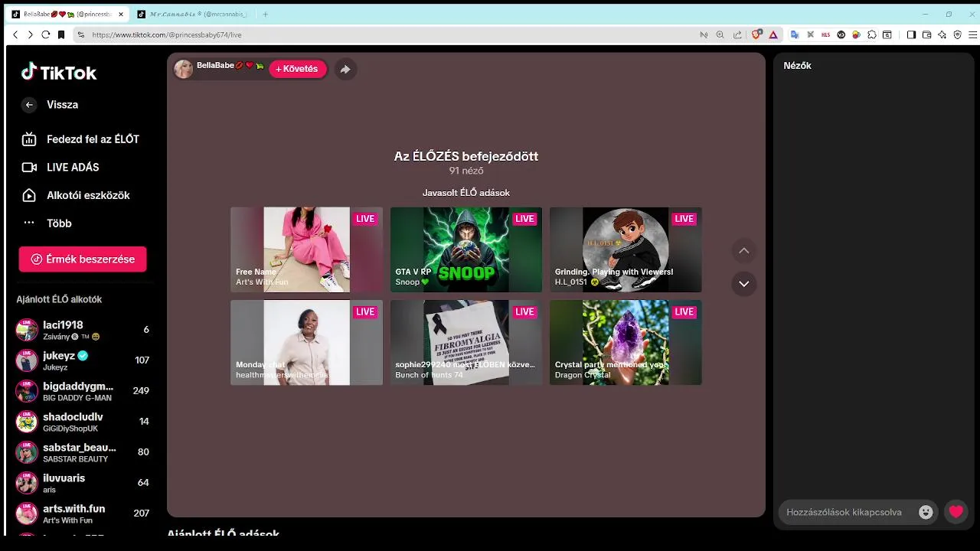Open jukeyz recommended creator

click(83, 360)
